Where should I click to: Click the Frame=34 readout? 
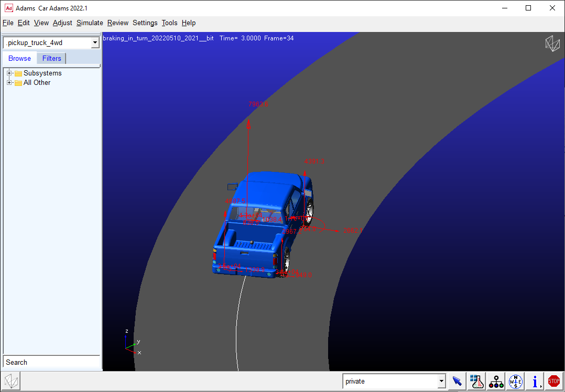(x=279, y=38)
